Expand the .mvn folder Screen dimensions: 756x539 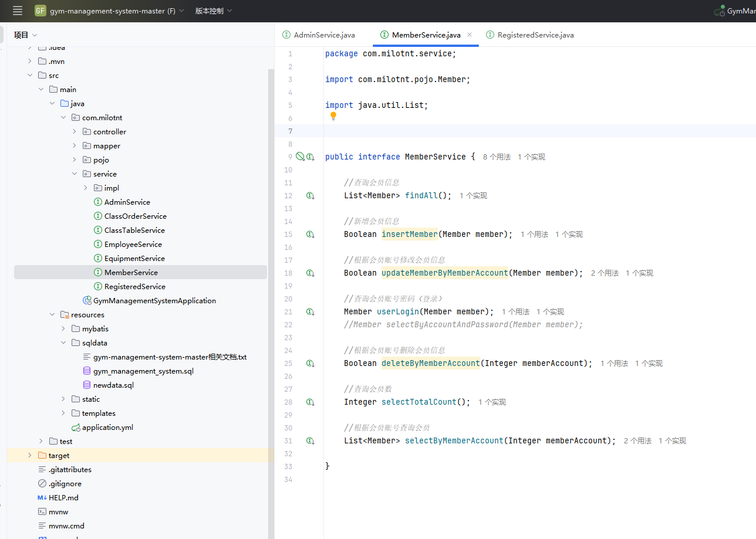[30, 61]
